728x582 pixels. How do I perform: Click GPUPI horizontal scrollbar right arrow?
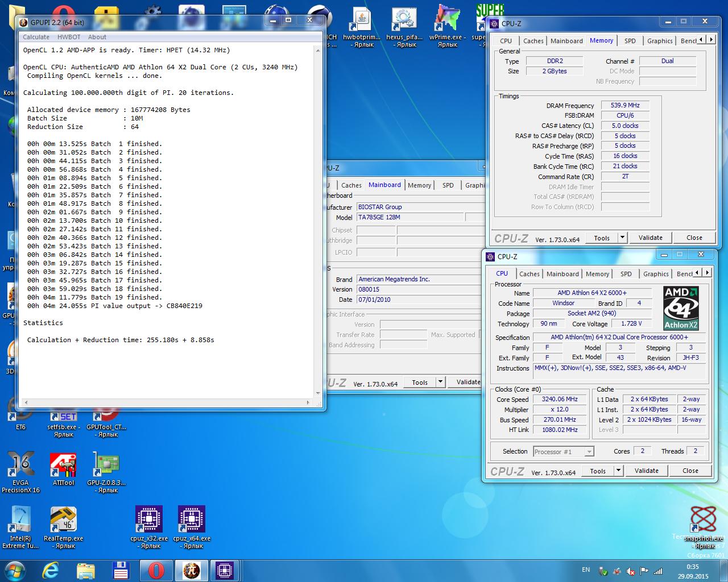[x=309, y=402]
